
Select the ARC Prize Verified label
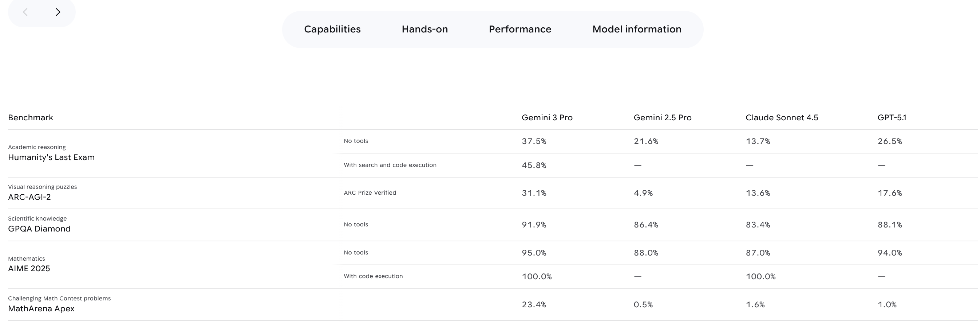pos(369,193)
